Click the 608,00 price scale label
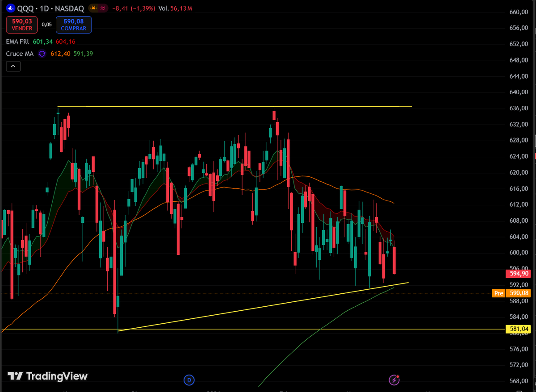 pos(519,221)
